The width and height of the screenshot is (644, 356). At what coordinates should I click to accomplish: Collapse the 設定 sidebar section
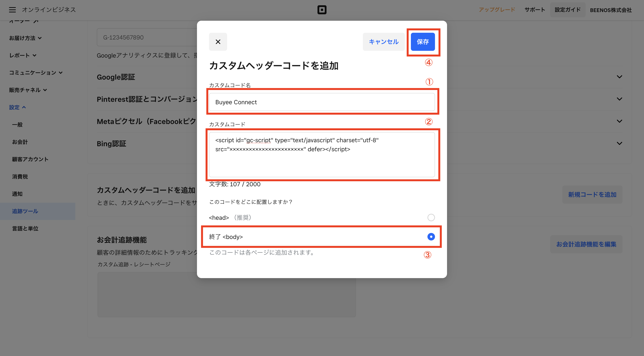17,107
